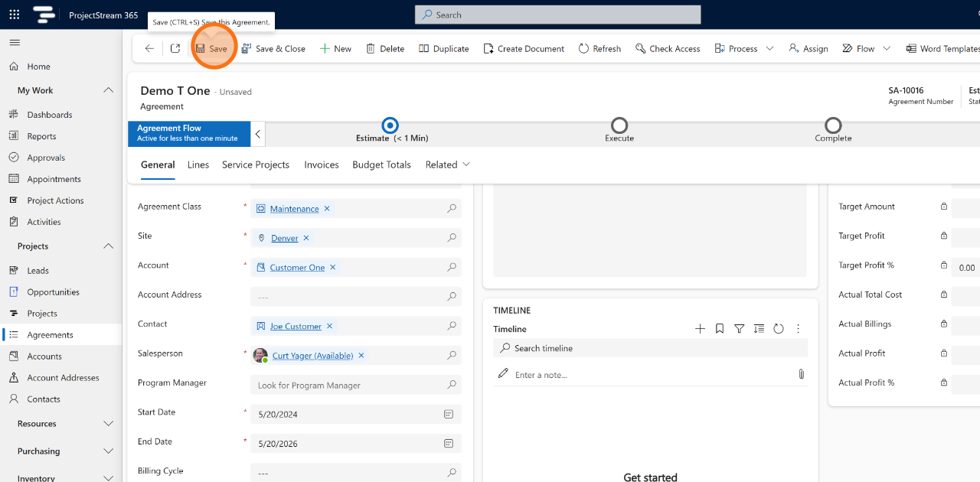Clear Customer One from Account field
Screen dimensions: 980x482
[x=333, y=267]
